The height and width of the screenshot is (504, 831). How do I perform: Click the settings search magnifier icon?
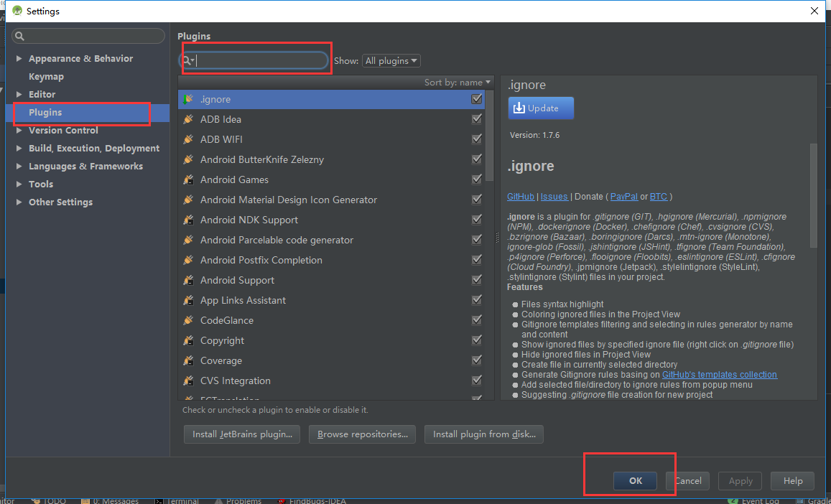(x=19, y=36)
